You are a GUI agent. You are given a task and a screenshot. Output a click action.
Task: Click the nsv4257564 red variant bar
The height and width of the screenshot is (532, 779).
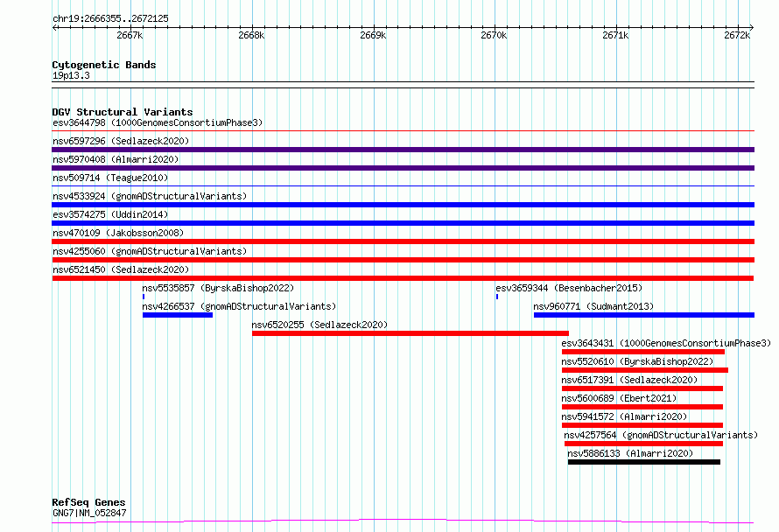point(643,444)
